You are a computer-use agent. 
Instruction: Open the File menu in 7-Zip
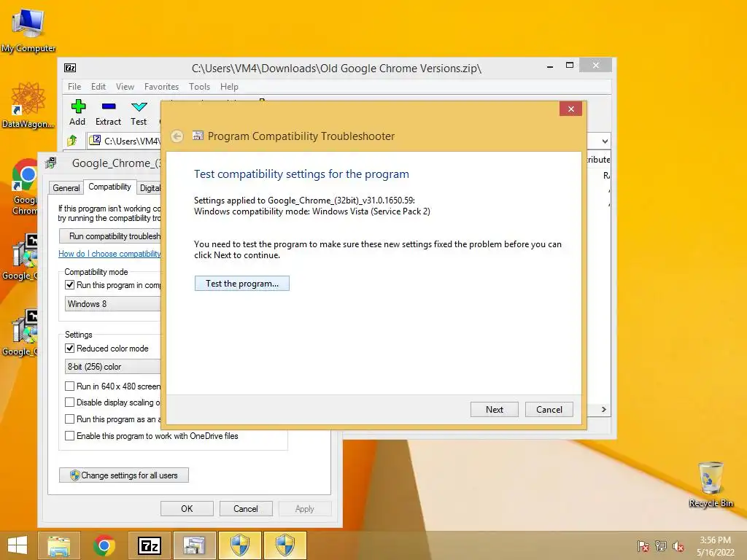(x=74, y=87)
